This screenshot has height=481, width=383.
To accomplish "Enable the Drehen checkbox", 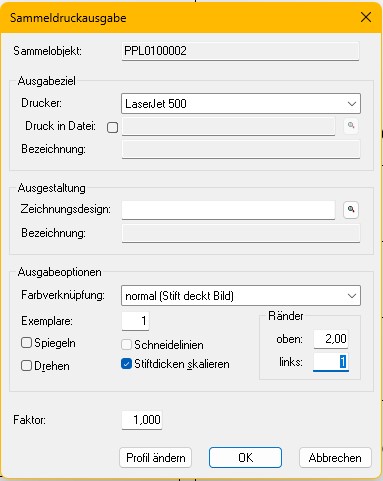I will pyautogui.click(x=26, y=366).
